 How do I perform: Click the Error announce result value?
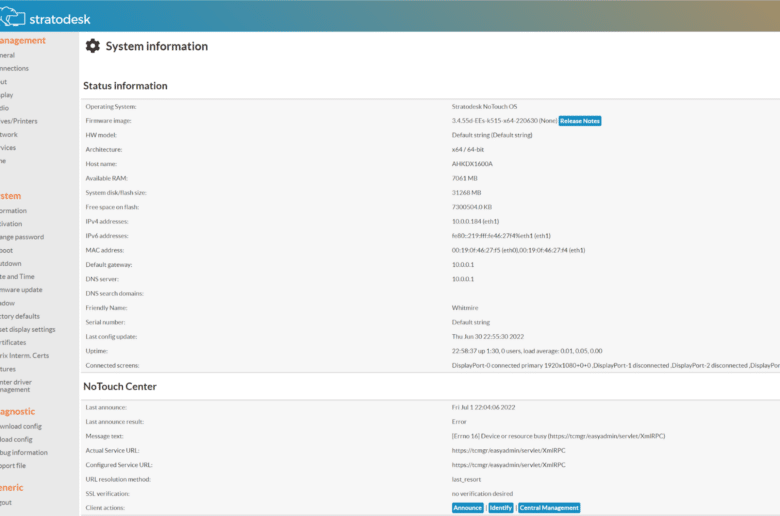[459, 422]
